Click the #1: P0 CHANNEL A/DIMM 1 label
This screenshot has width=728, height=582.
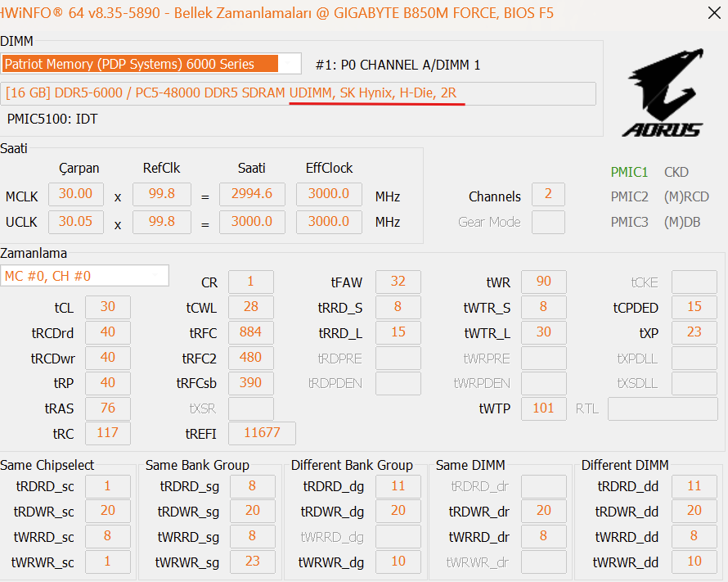click(398, 65)
